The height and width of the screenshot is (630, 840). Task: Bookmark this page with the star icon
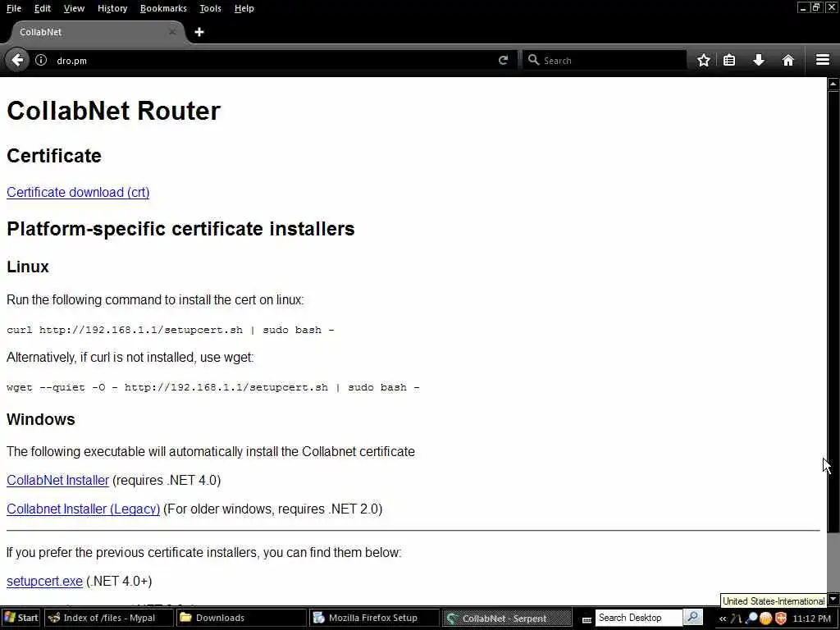click(704, 60)
